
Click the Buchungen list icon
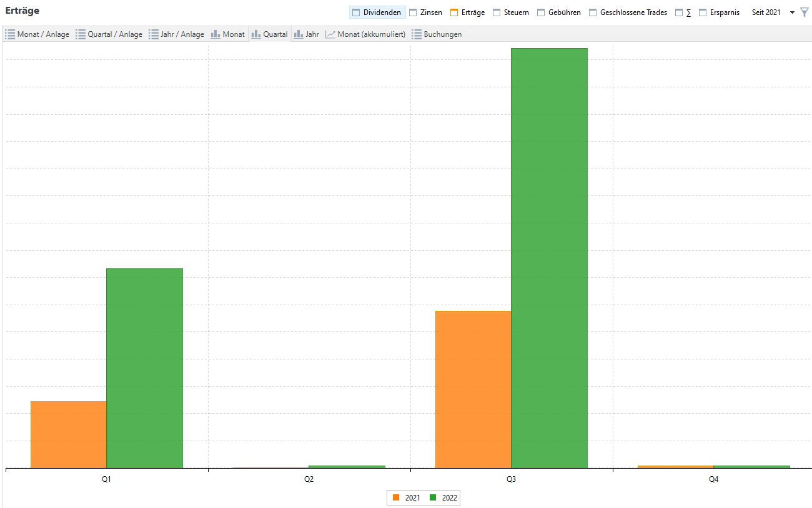pos(417,34)
